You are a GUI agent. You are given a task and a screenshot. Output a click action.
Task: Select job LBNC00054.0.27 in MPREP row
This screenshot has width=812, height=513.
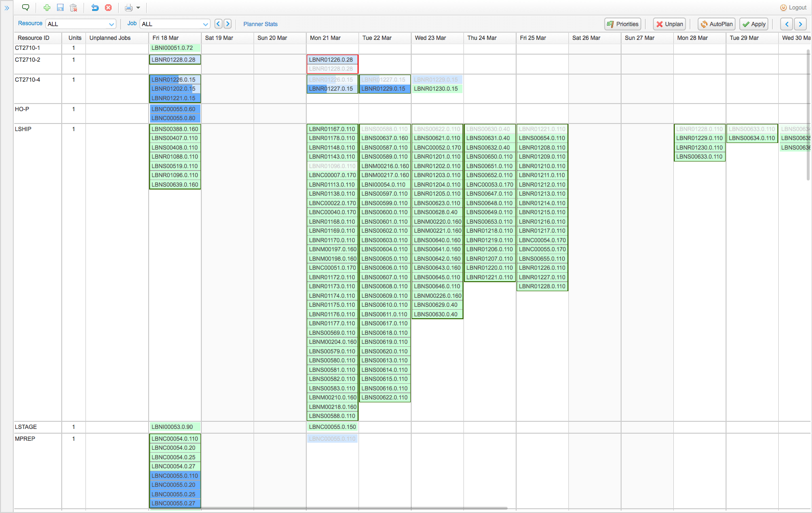click(x=175, y=466)
